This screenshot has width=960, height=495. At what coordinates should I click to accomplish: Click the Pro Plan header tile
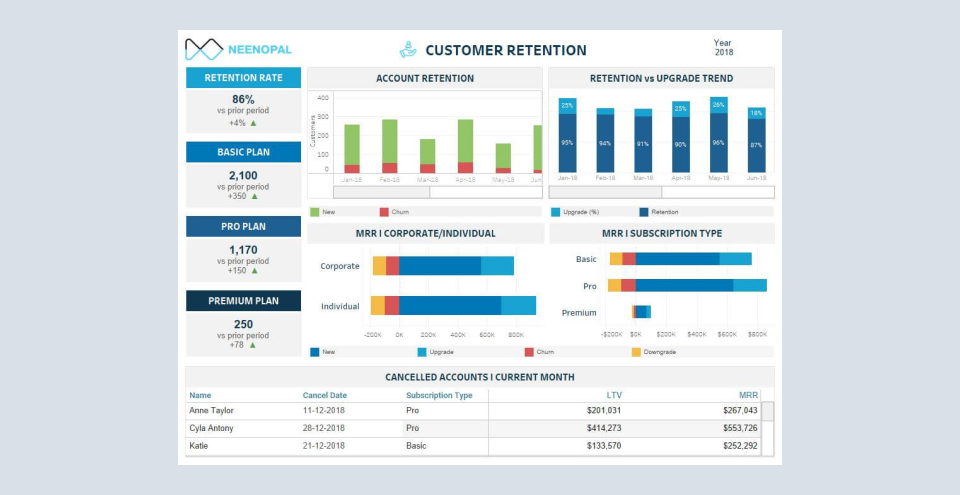pyautogui.click(x=244, y=227)
